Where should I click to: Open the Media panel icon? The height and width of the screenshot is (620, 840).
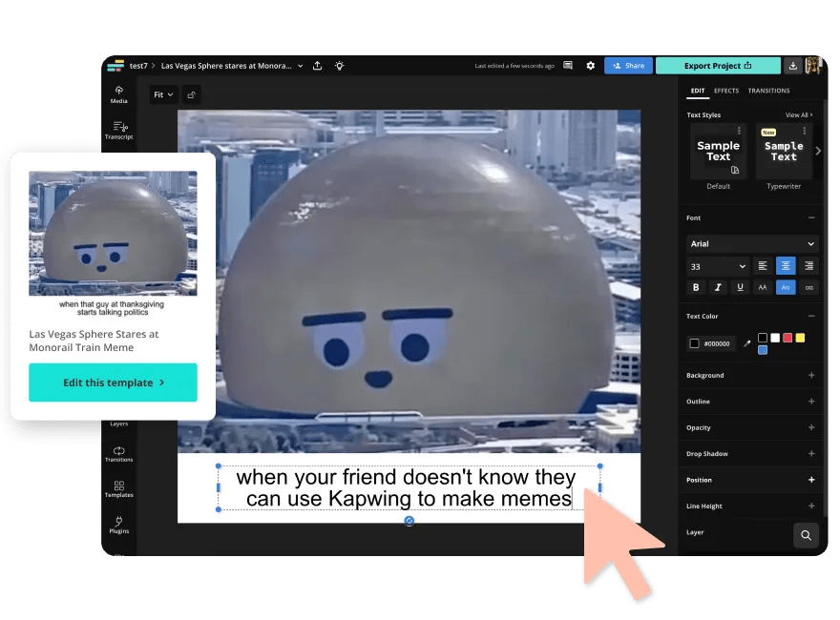click(x=119, y=94)
